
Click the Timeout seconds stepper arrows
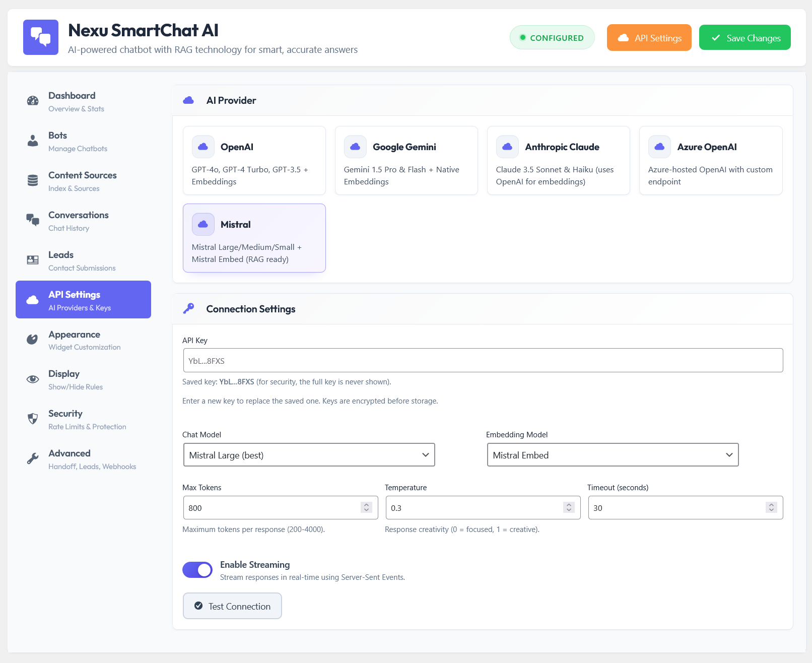click(771, 507)
